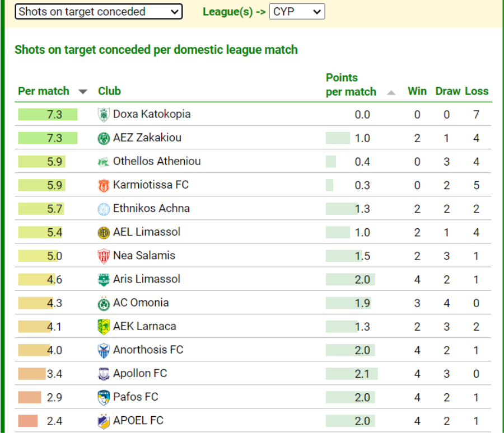
Task: Click the AEK Larnaca club crest icon
Action: click(x=104, y=327)
